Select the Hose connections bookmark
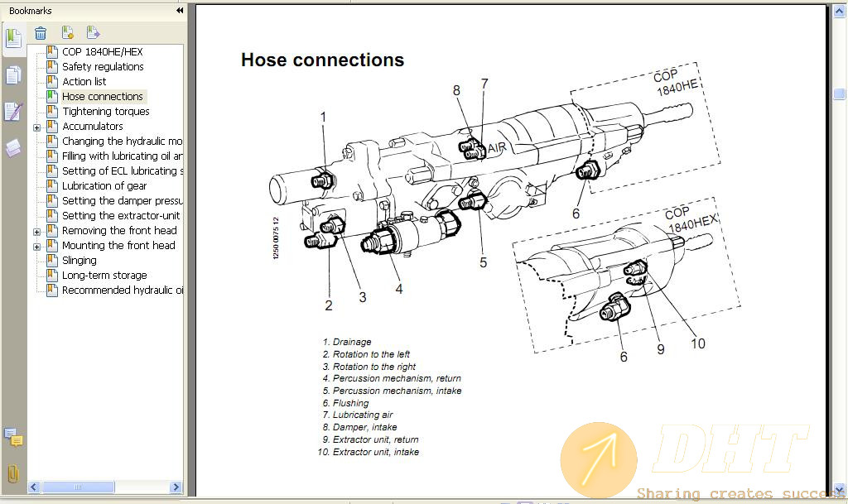Viewport: 848px width, 504px height. 102,96
